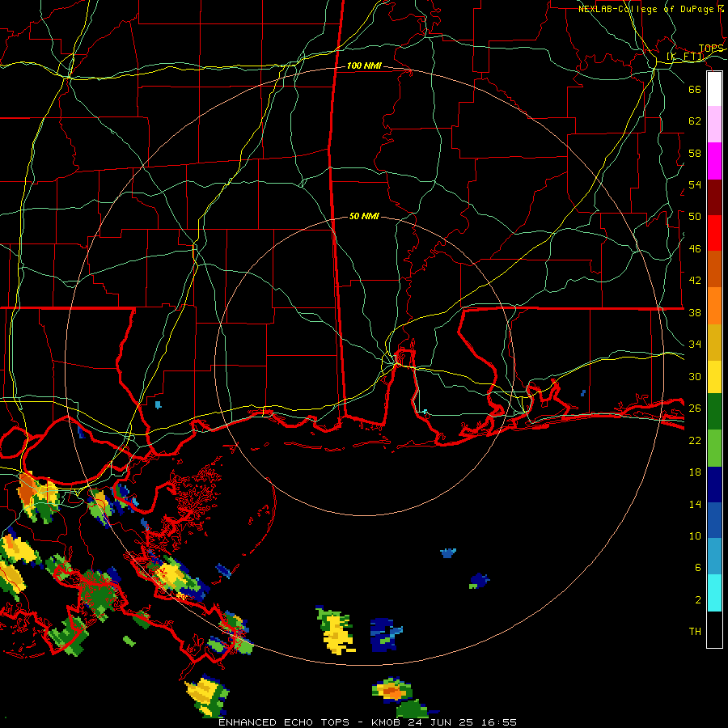This screenshot has width=728, height=728.
Task: Click legend value 22
Action: coord(695,440)
